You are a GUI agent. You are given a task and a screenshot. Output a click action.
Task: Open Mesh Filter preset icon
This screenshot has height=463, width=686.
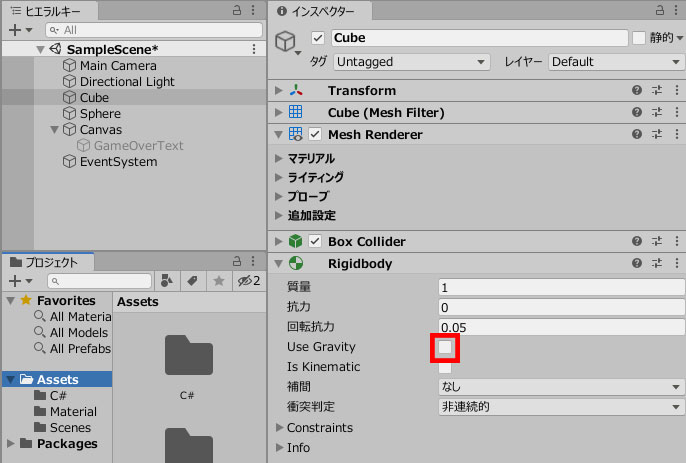point(657,112)
